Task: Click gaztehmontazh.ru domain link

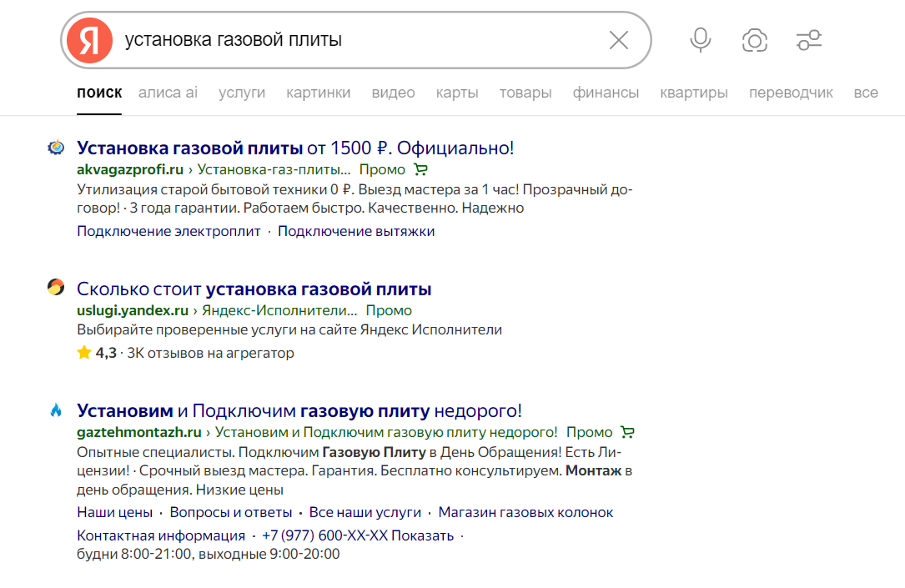Action: (139, 432)
